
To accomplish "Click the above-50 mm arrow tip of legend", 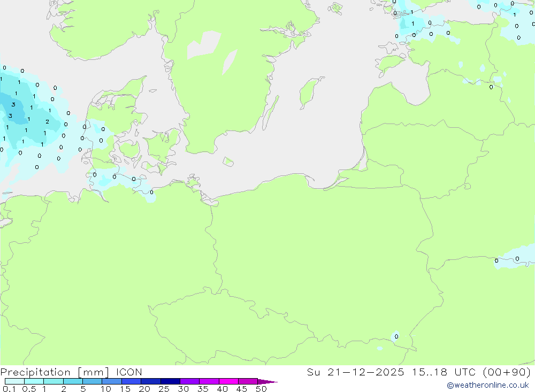I will click(x=267, y=382).
